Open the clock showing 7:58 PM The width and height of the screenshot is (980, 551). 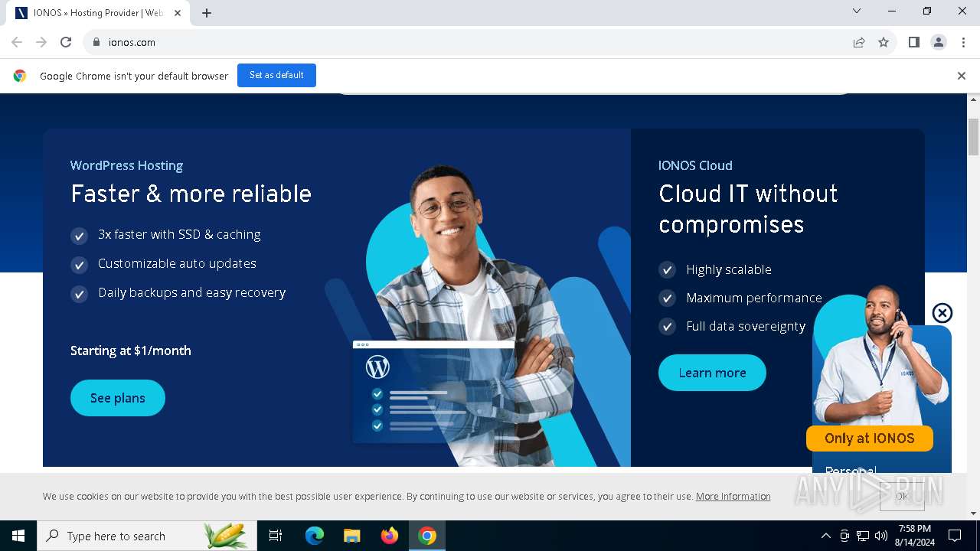tap(915, 536)
